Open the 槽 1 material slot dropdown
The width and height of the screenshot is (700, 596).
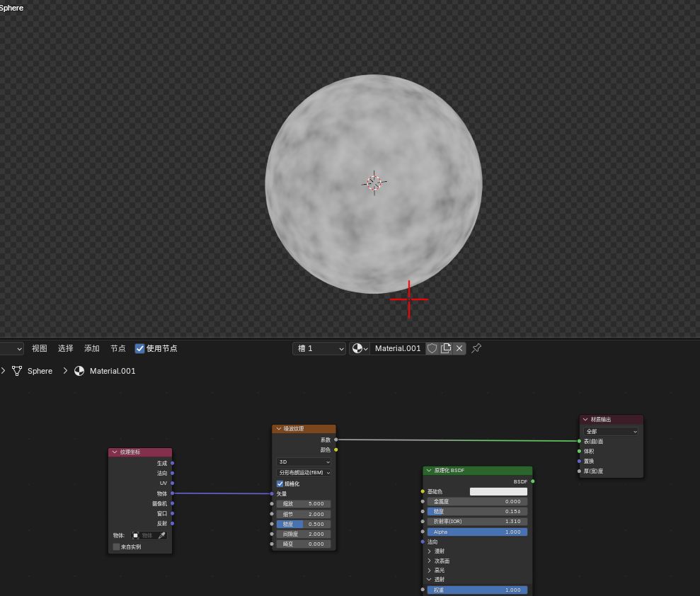tap(319, 348)
